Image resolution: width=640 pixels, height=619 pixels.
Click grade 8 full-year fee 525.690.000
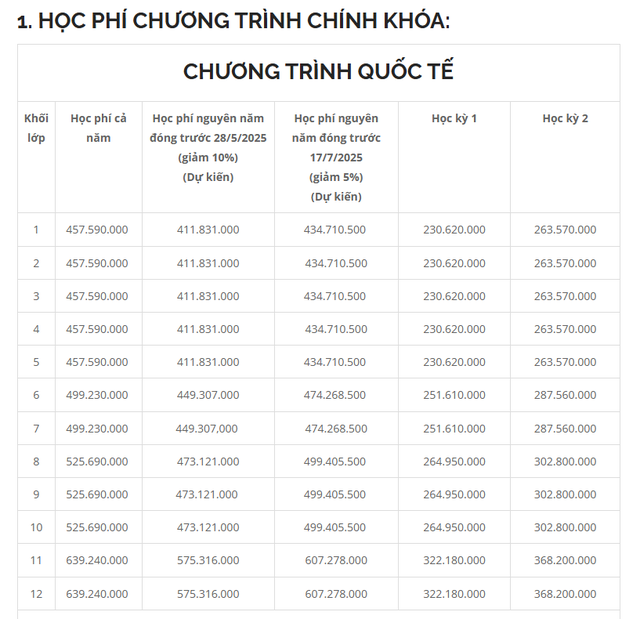97,461
